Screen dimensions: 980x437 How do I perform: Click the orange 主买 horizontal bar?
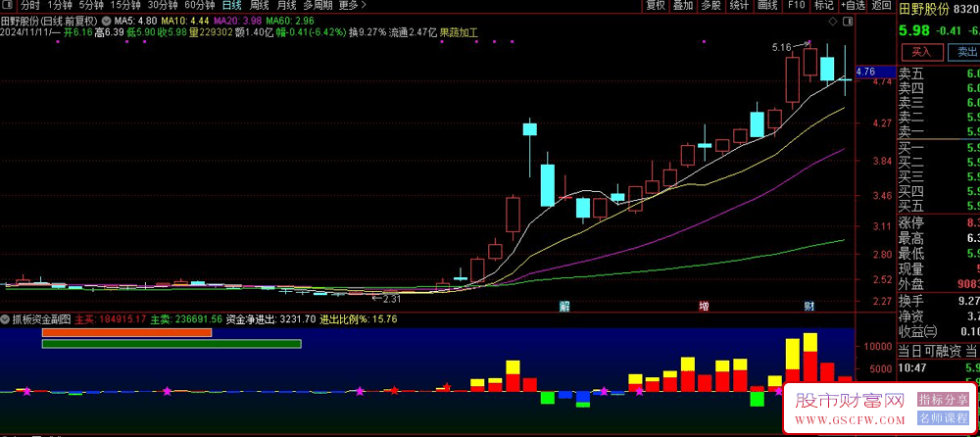click(126, 332)
